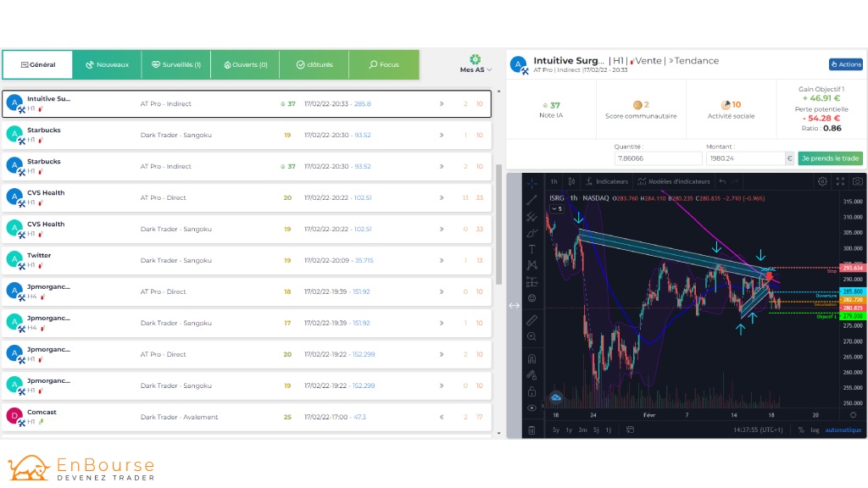The width and height of the screenshot is (868, 488).
Task: Open the timezone clock 14:37:55 (UTC+1)
Action: click(x=758, y=430)
